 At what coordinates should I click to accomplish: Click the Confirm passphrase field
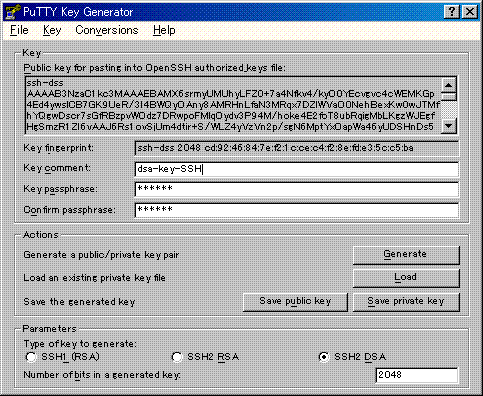297,210
